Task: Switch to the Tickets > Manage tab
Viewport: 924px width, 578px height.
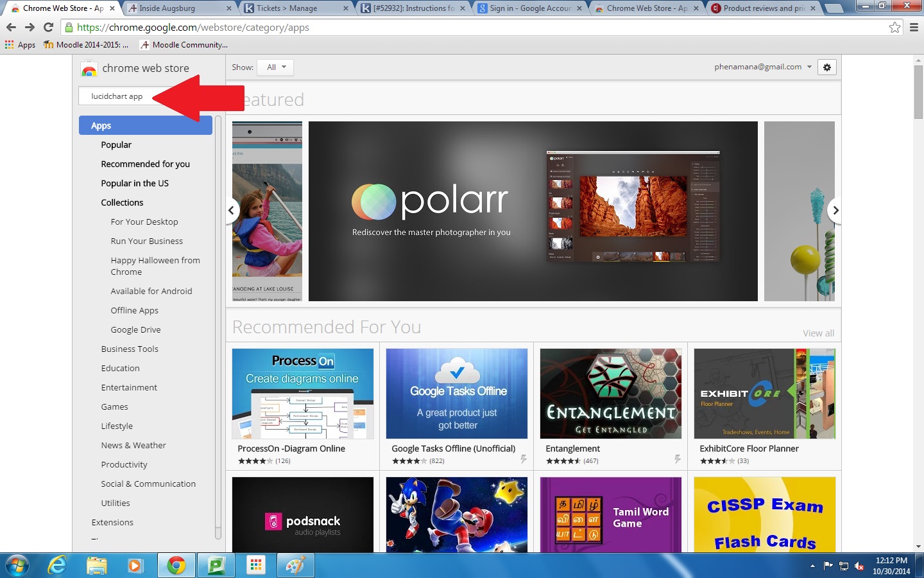Action: point(295,8)
